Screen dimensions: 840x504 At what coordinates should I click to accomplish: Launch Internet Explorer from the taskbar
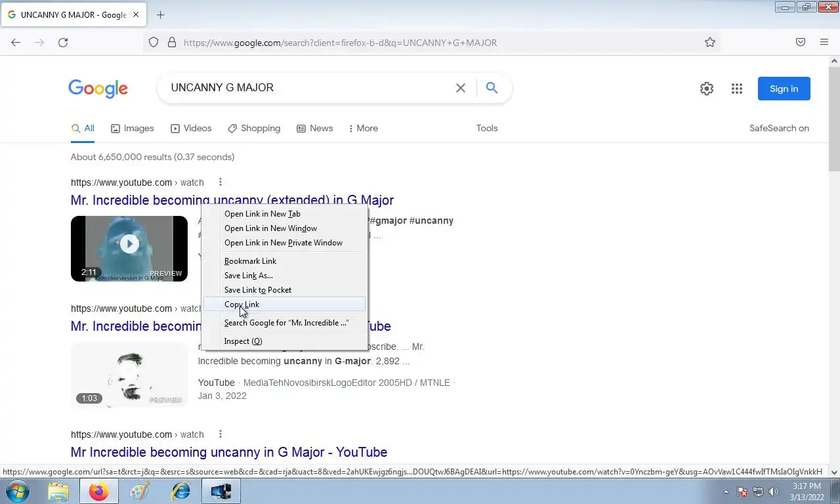point(180,491)
